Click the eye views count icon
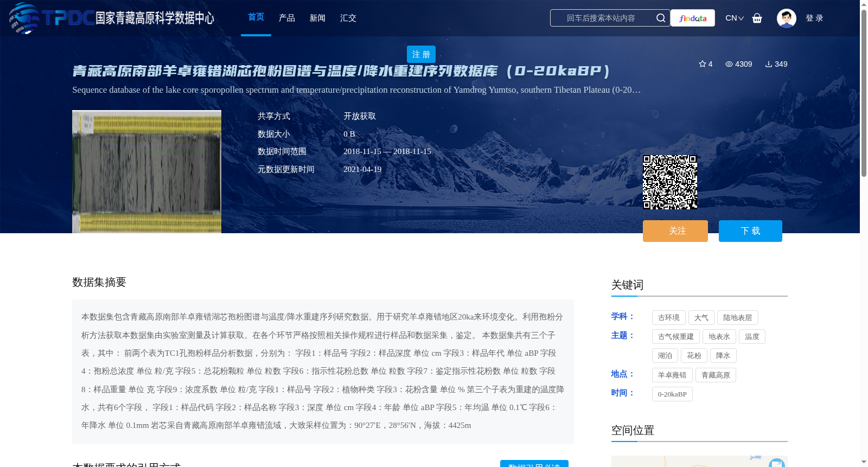The height and width of the screenshot is (467, 868). [x=729, y=64]
